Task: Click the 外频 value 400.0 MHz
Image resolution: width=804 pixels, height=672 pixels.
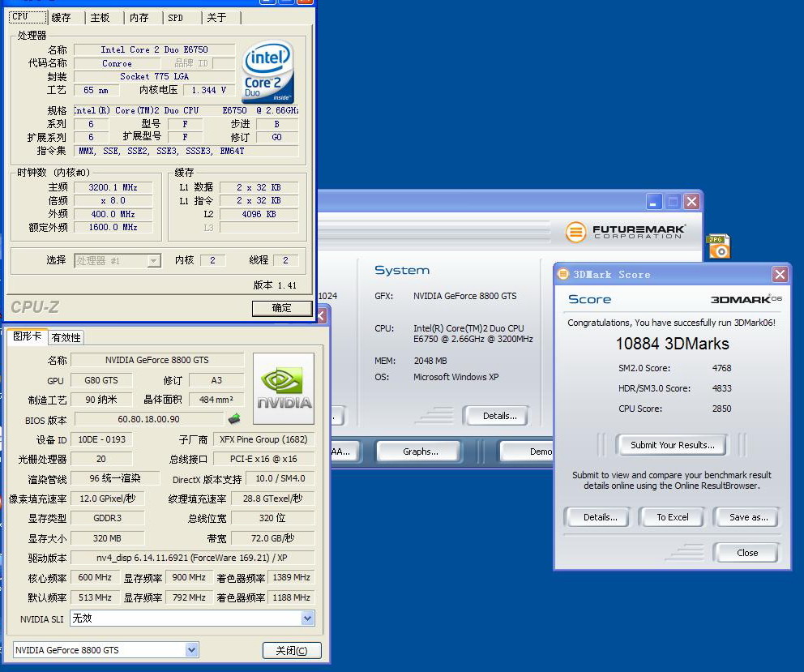Action: 113,214
